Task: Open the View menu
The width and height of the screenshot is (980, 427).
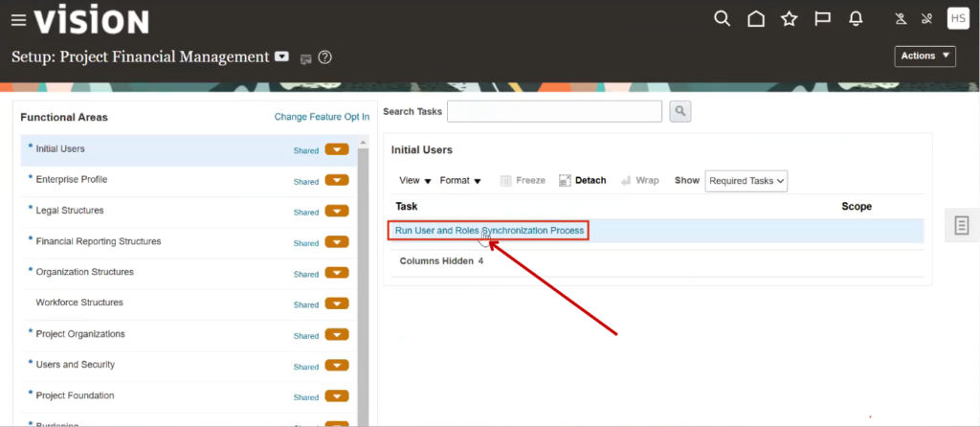Action: 415,180
